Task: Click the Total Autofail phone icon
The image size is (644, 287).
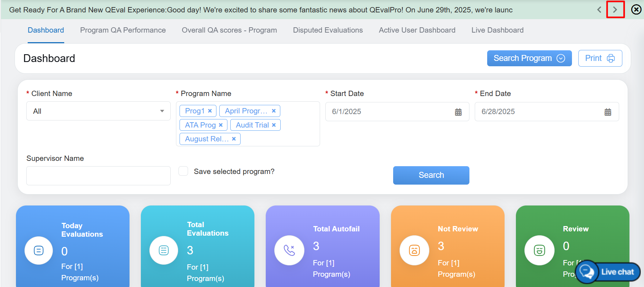Action: [289, 250]
